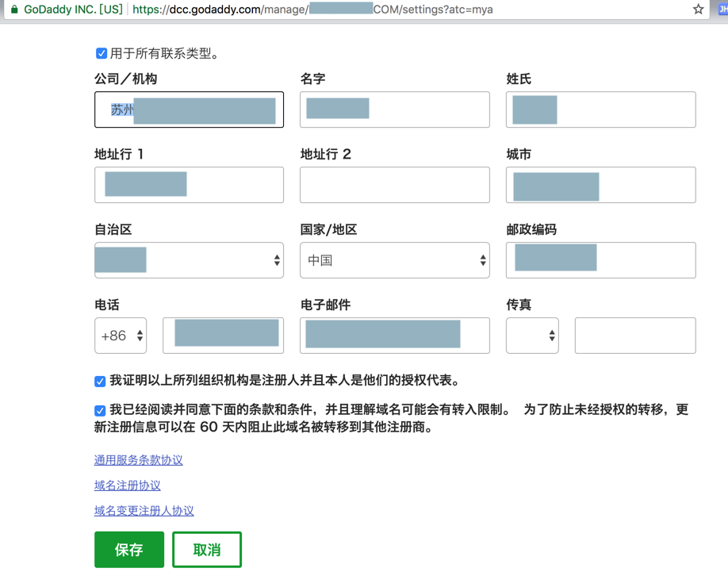
Task: Uncheck the 我证明以上所列组织机构 checkbox
Action: pyautogui.click(x=100, y=382)
